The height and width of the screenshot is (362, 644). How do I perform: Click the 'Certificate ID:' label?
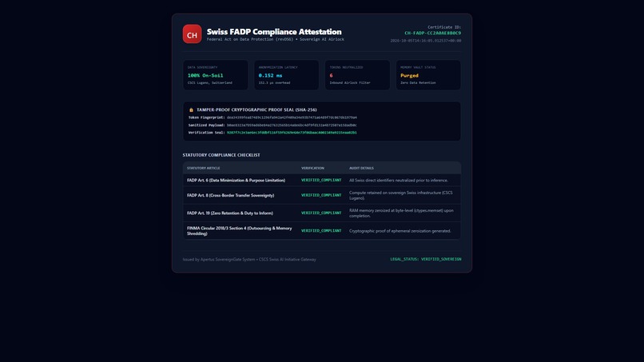click(x=444, y=27)
